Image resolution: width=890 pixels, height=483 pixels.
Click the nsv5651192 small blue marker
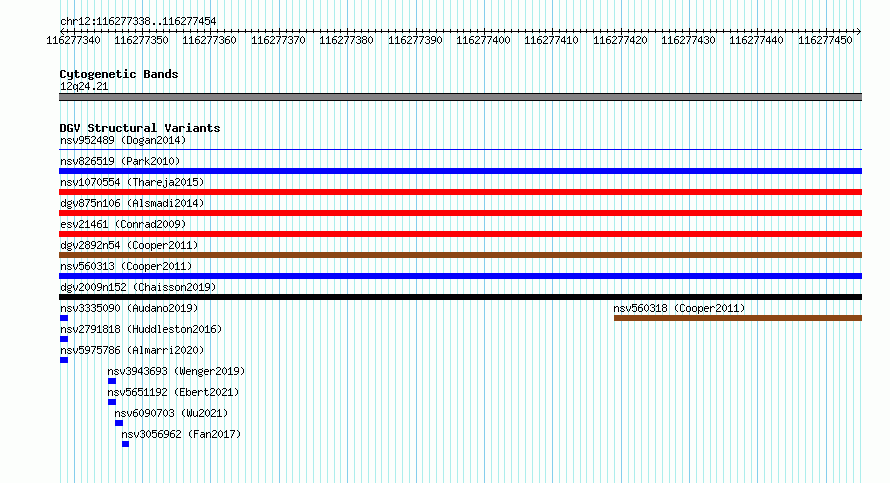tap(112, 402)
